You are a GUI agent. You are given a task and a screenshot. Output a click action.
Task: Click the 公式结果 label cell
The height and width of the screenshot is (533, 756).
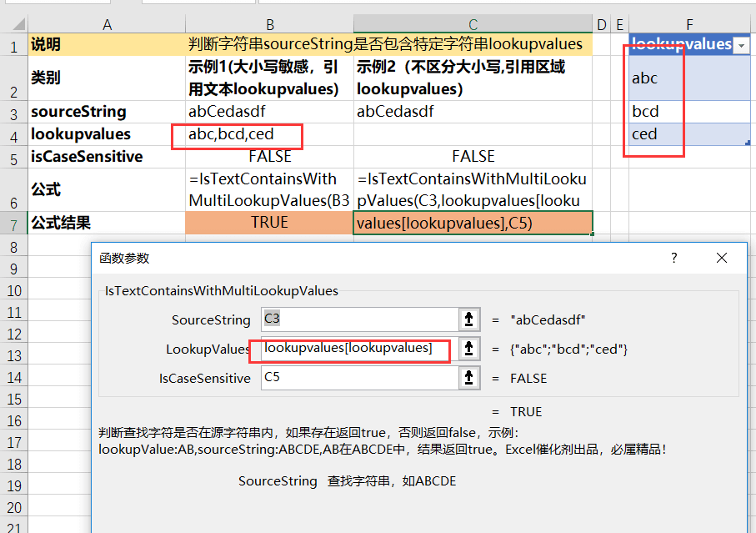click(x=107, y=223)
